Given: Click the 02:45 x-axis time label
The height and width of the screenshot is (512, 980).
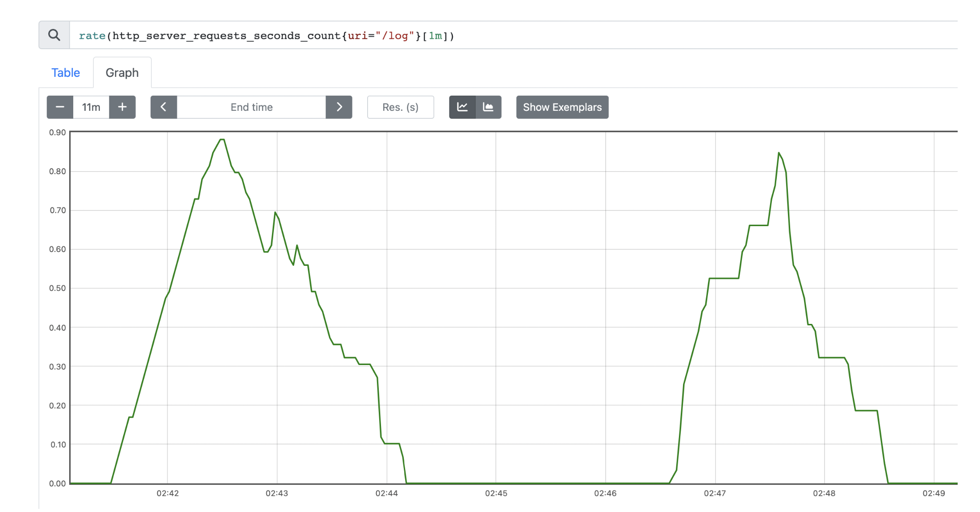Looking at the screenshot, I should click(x=496, y=493).
